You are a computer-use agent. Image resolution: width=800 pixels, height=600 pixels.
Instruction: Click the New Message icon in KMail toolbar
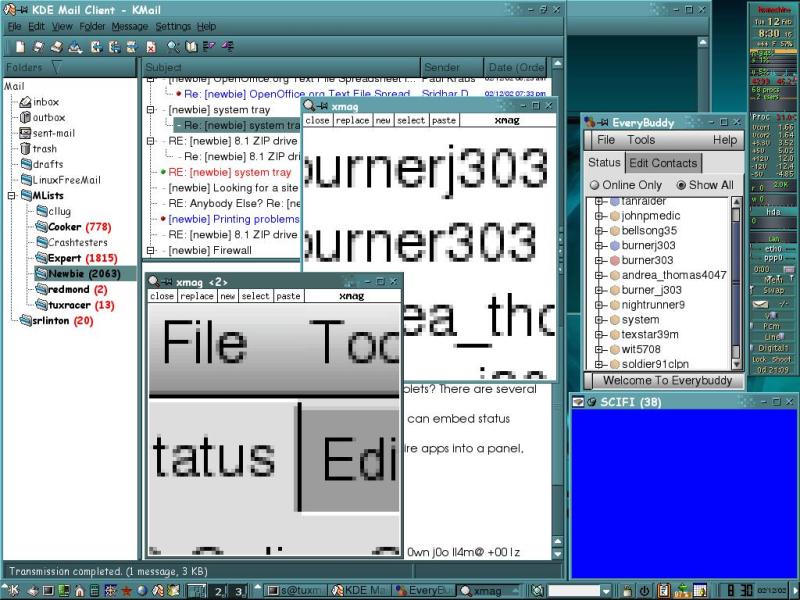tap(20, 47)
